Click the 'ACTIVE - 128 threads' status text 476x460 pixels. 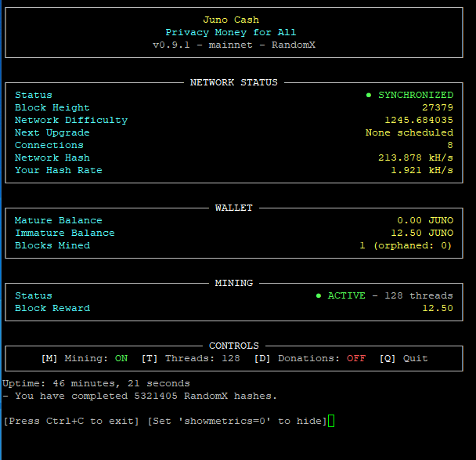(391, 295)
